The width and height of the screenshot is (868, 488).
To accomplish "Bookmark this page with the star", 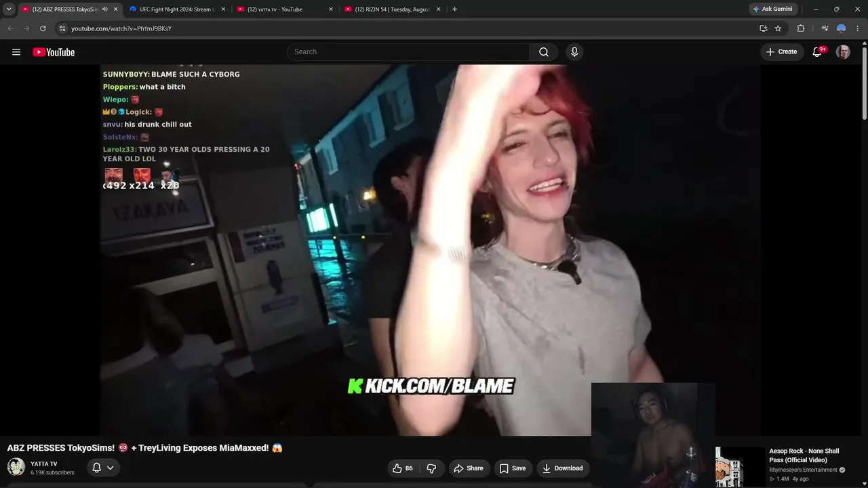I will pos(778,28).
